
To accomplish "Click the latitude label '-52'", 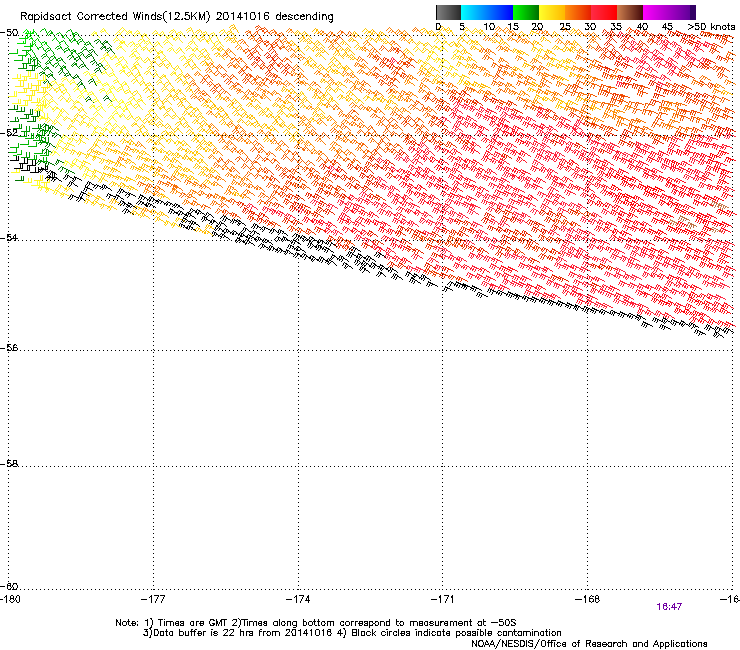I will (x=9, y=133).
